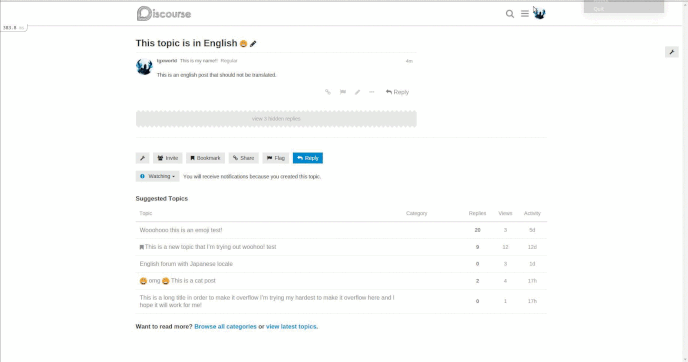The height and width of the screenshot is (362, 688).
Task: Click the Views column header
Action: [x=505, y=213]
